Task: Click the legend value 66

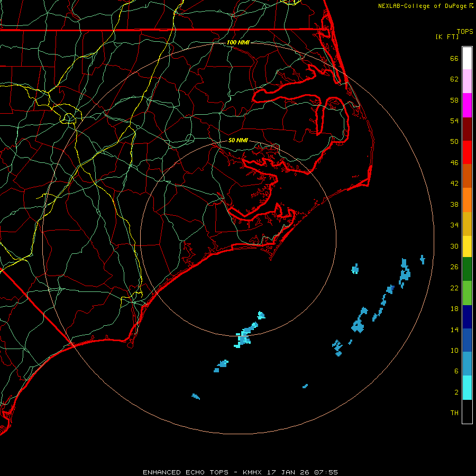Action: [454, 59]
